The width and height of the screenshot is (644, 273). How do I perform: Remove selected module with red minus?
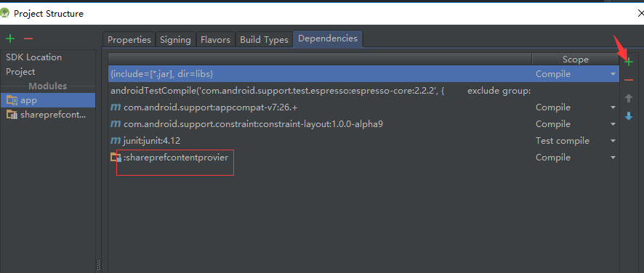28,38
